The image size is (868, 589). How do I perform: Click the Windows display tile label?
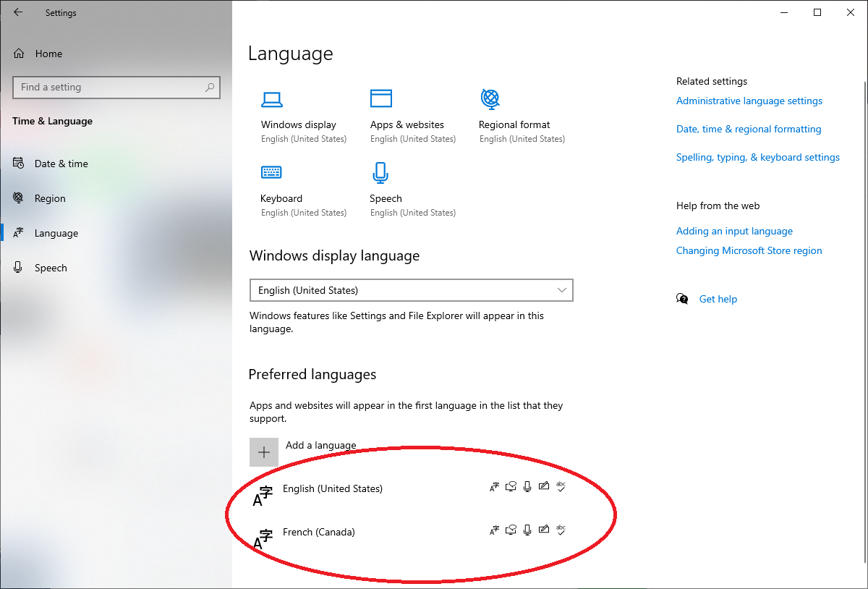click(x=299, y=124)
